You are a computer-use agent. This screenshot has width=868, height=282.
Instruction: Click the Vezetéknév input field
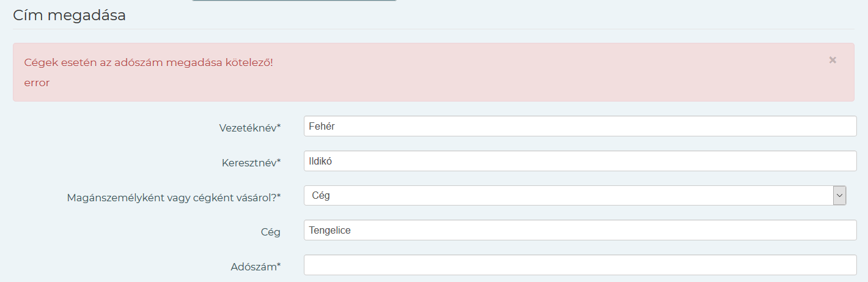point(579,127)
